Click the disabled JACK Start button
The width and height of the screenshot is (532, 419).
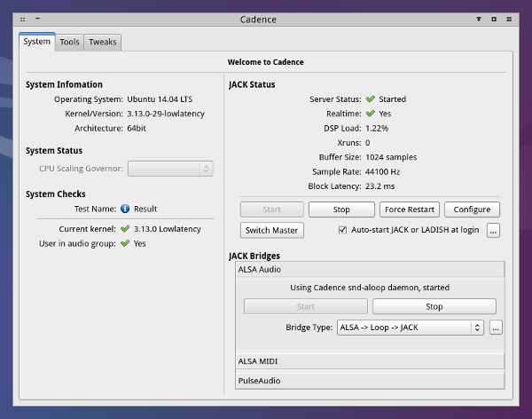[272, 209]
